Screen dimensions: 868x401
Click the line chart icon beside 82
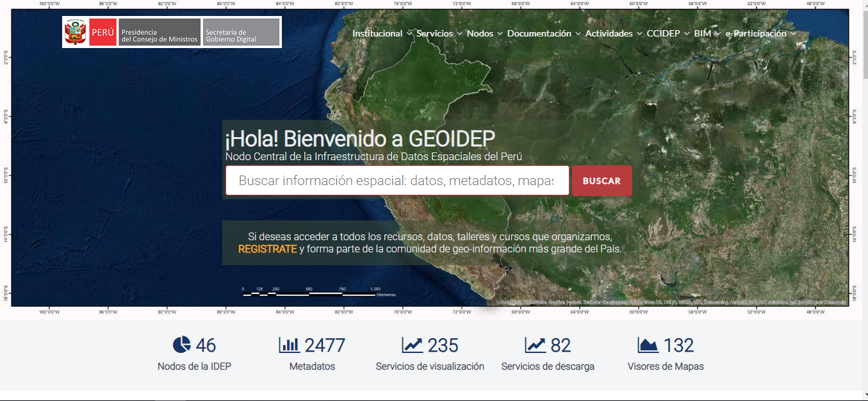tap(535, 345)
